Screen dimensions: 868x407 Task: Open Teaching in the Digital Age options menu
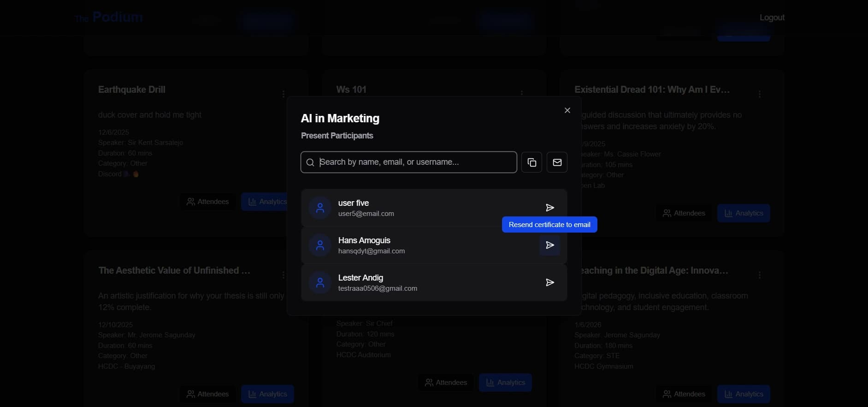(x=760, y=275)
